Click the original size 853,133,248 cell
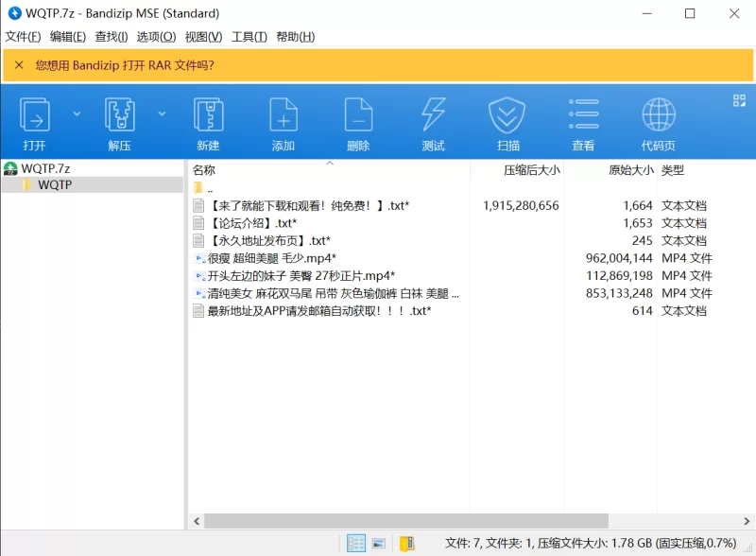 click(619, 293)
